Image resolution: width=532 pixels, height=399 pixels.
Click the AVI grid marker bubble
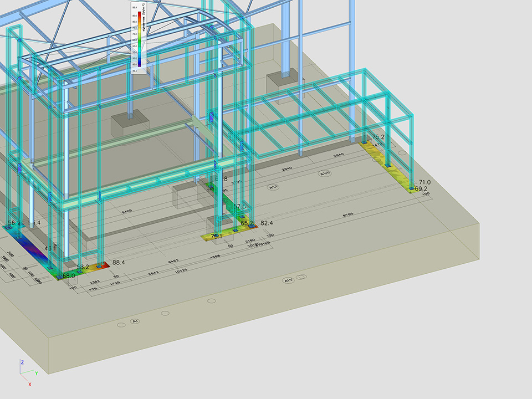pyautogui.click(x=272, y=187)
